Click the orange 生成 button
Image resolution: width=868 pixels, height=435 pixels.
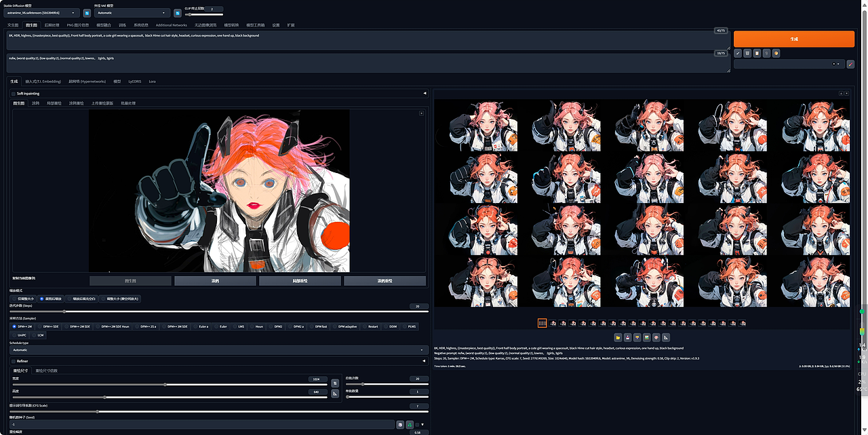[x=794, y=39]
